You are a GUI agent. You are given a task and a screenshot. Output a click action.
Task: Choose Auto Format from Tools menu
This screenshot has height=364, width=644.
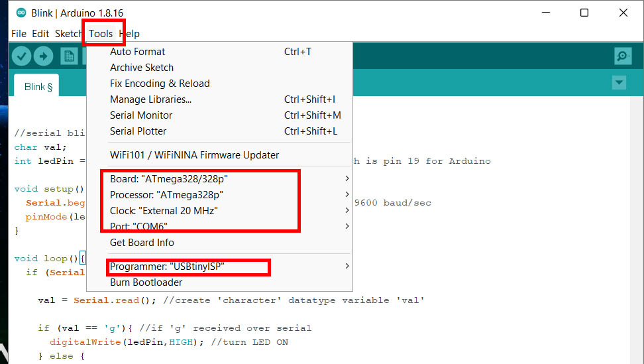pos(220,52)
